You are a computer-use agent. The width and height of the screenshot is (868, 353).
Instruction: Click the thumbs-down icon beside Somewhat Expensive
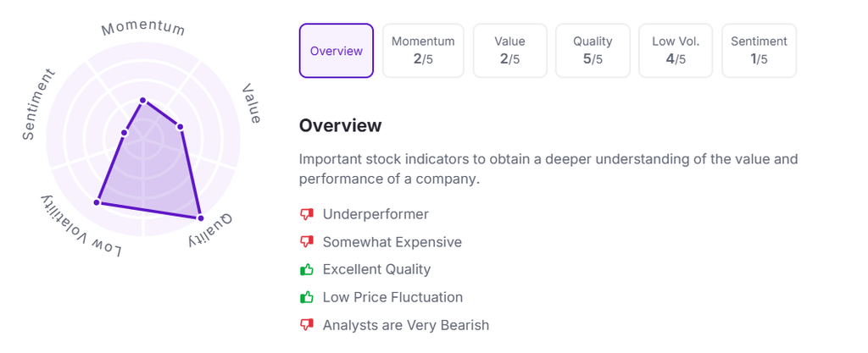click(x=307, y=242)
